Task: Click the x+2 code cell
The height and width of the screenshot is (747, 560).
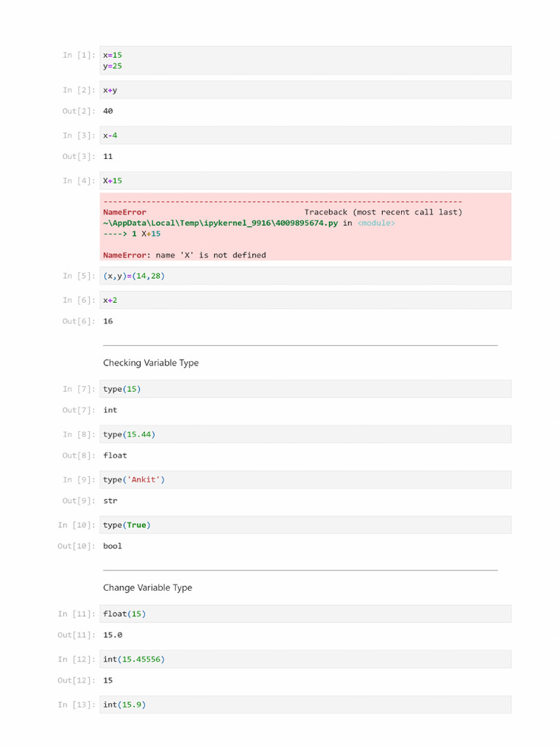Action: 305,300
